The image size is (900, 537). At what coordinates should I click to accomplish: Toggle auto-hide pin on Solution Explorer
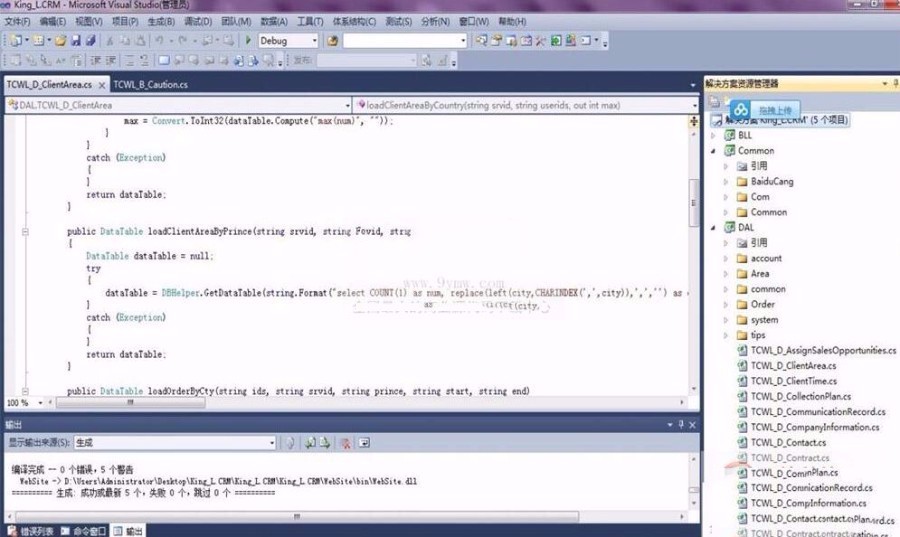(x=895, y=84)
